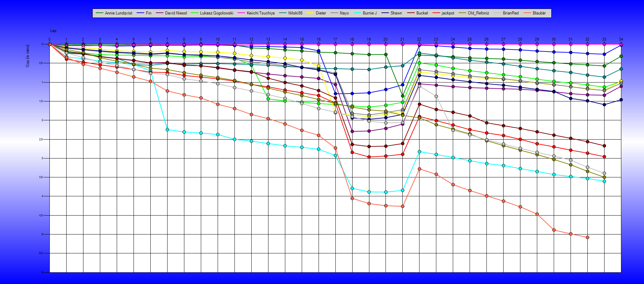Click lap number 28 on top axis
The image size is (644, 284).
[x=520, y=39]
